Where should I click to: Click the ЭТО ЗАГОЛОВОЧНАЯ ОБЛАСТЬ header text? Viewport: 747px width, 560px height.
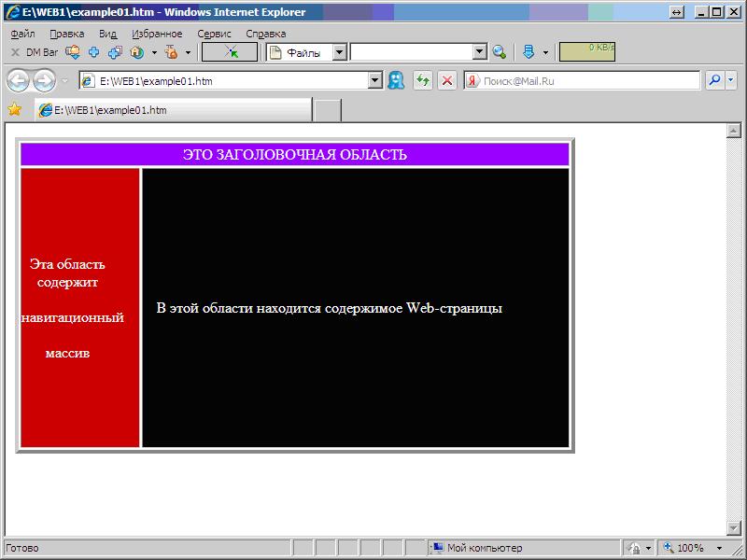tap(295, 155)
